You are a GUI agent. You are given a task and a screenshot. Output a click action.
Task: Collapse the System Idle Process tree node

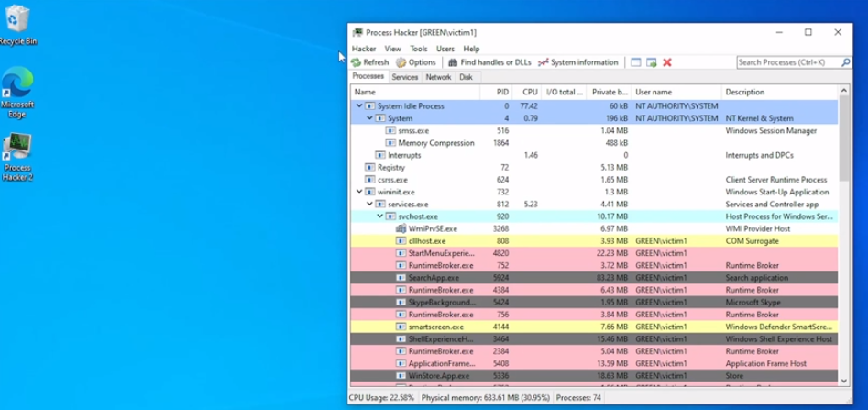[x=359, y=105]
